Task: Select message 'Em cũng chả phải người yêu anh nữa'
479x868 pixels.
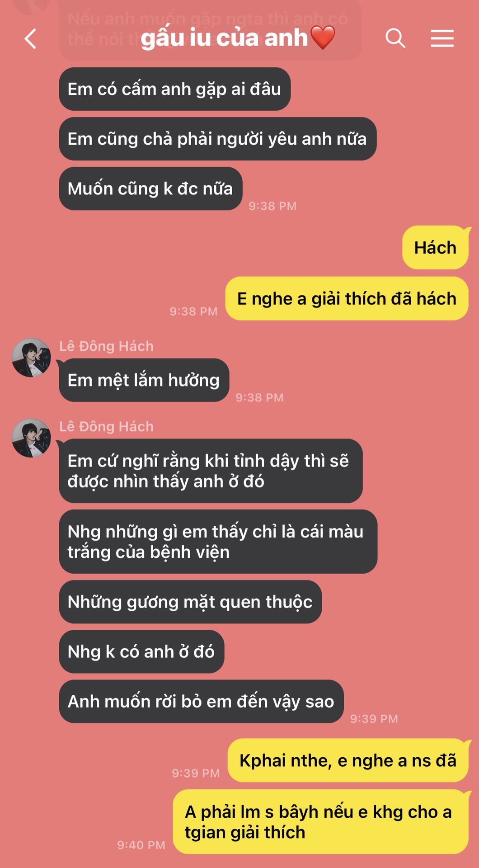Action: coord(217,139)
